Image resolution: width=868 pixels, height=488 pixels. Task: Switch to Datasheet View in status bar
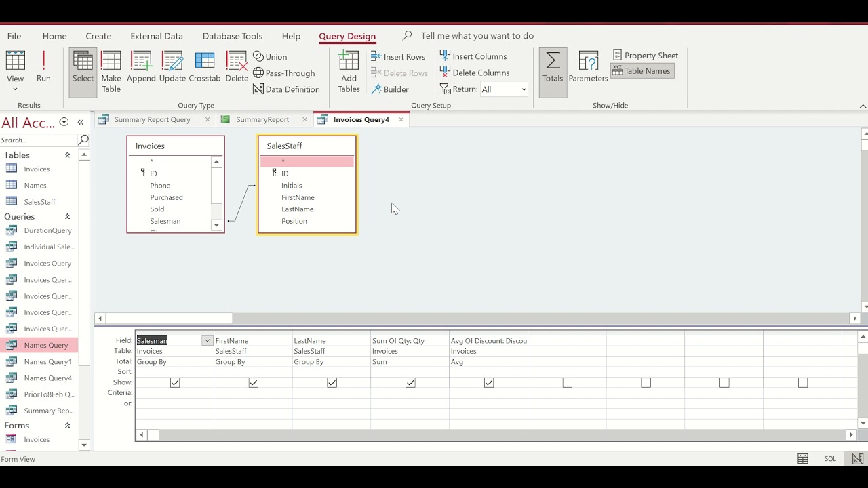click(803, 459)
